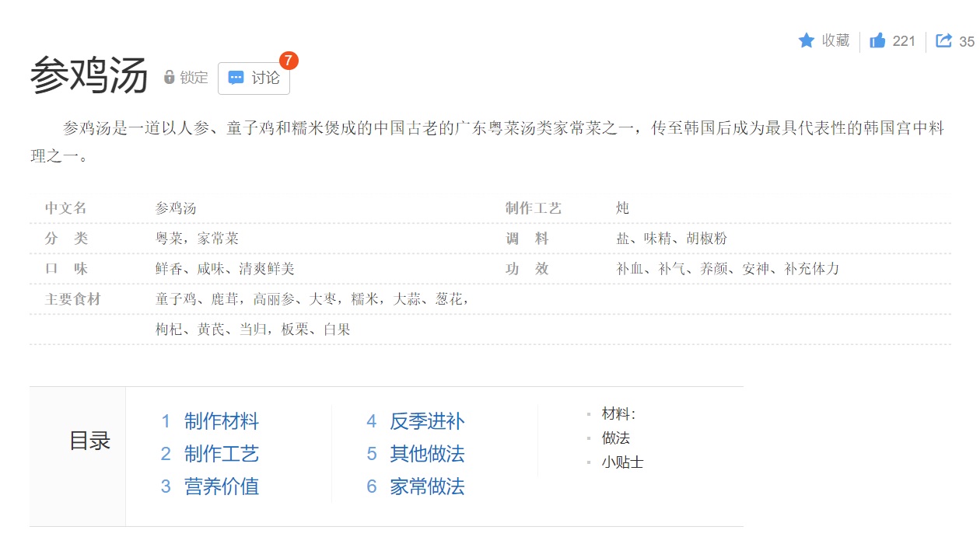Jump to 材料: subsection
The image size is (980, 537).
(x=618, y=414)
